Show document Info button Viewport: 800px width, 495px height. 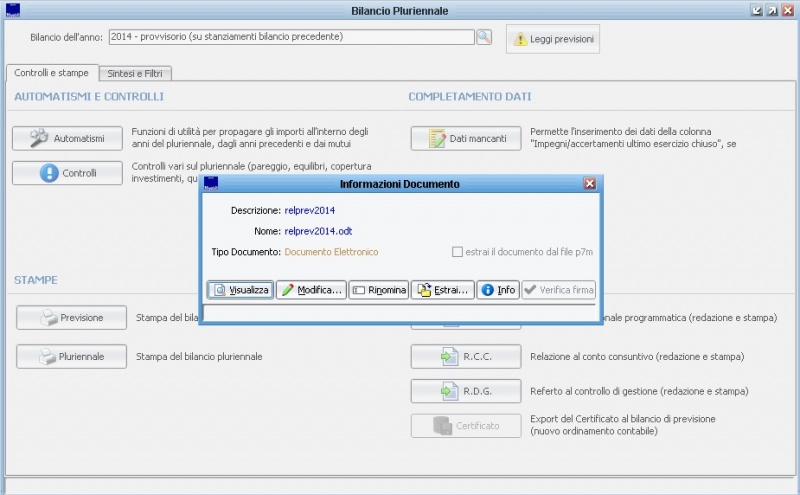498,290
